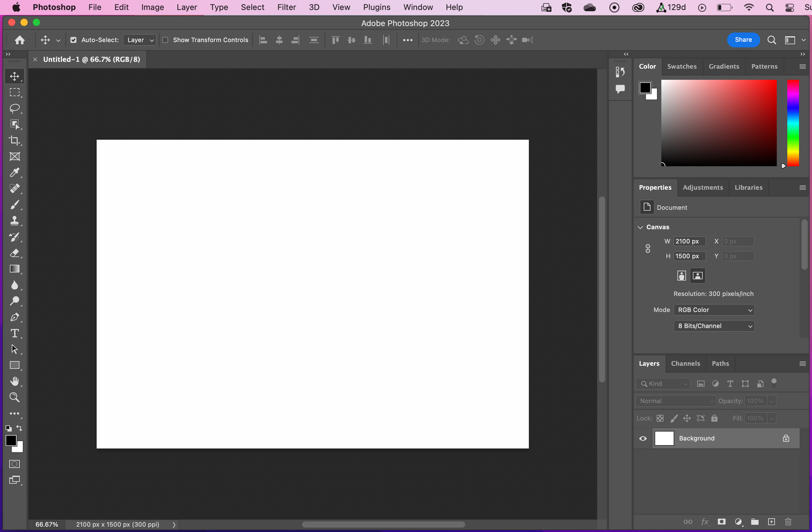812x532 pixels.
Task: Select the Crop tool
Action: (15, 141)
